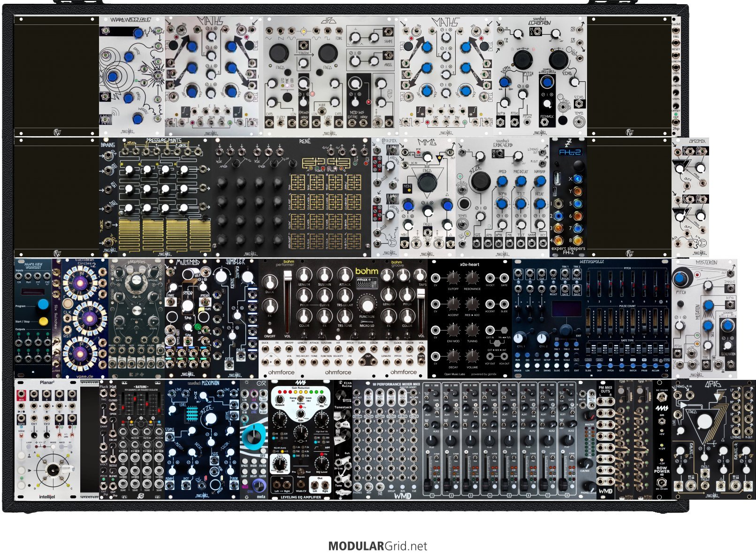Open the René sequencer module

point(291,197)
